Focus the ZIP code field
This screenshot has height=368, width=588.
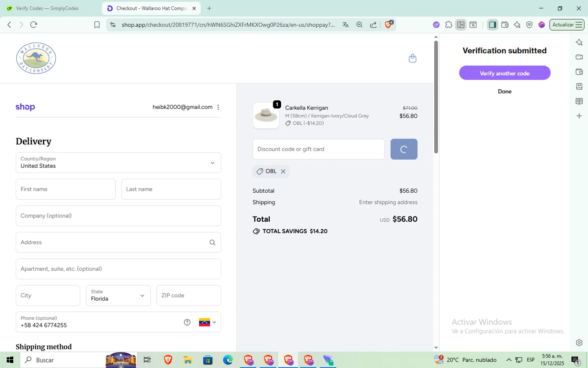189,295
